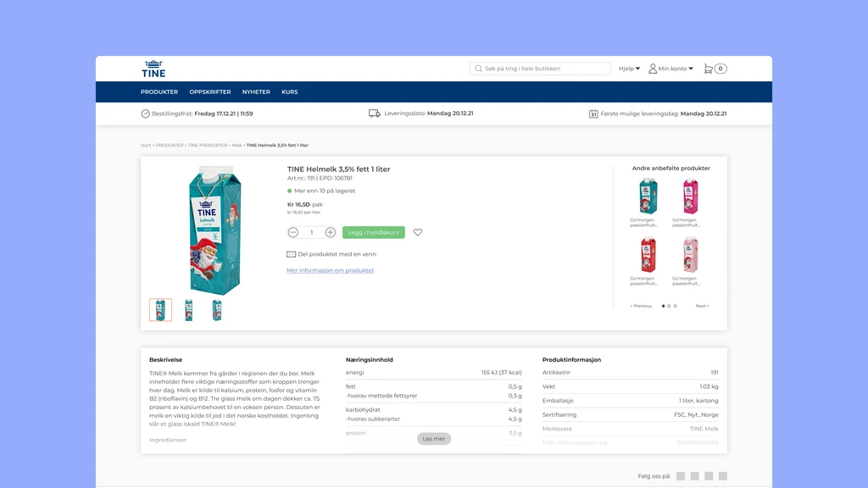Select the second carousel dot
Screen dimensions: 868x488
pos(669,306)
